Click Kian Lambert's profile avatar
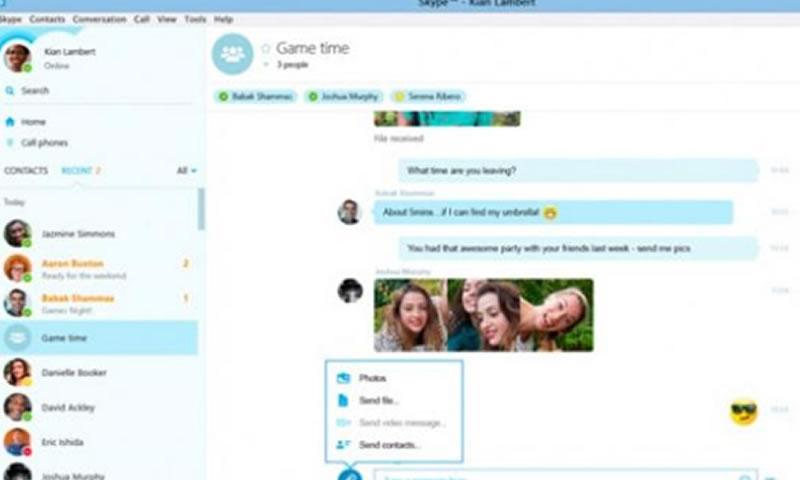The height and width of the screenshot is (480, 800). (17, 58)
